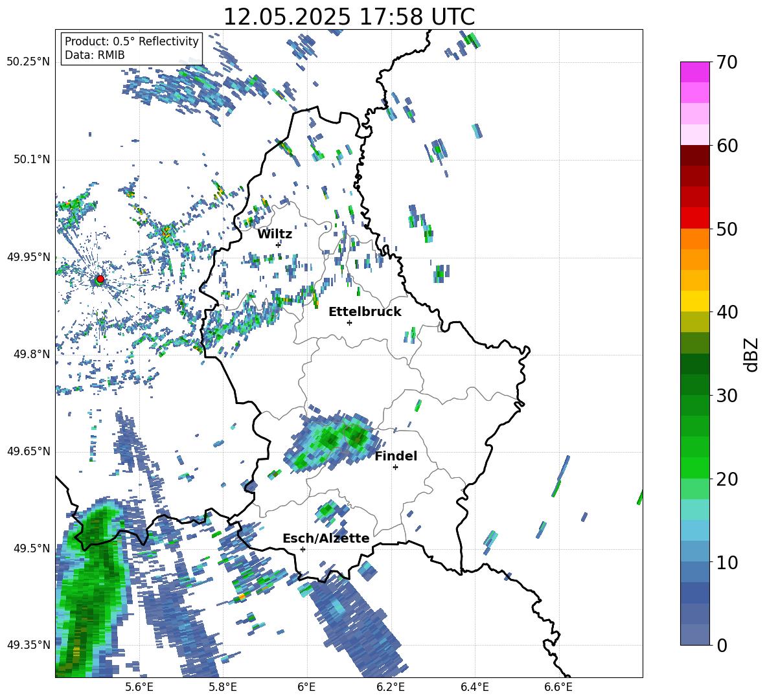Click the 5.6°E longitude label
Viewport: 767px width, 700px height.
pos(139,687)
